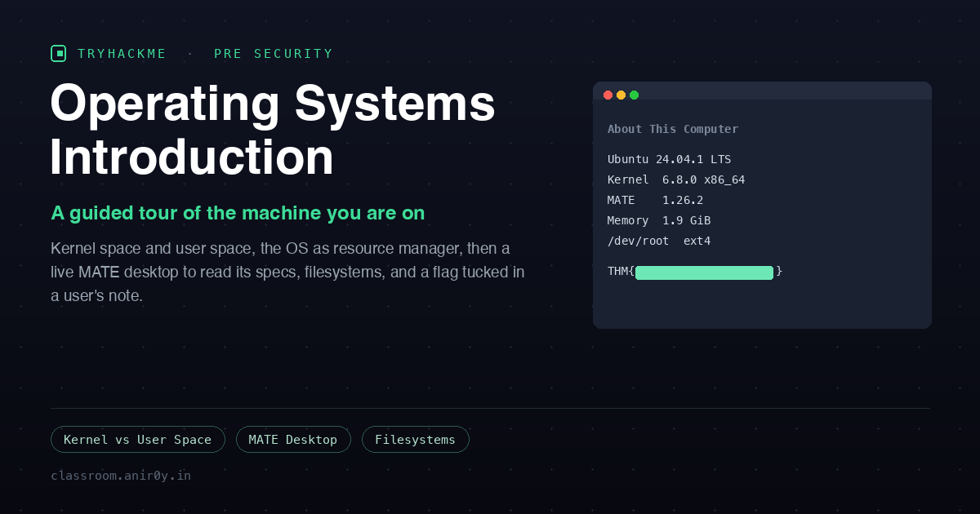Screen dimensions: 980x514
Task: Click the MATE 1.26.2 line
Action: coord(656,200)
